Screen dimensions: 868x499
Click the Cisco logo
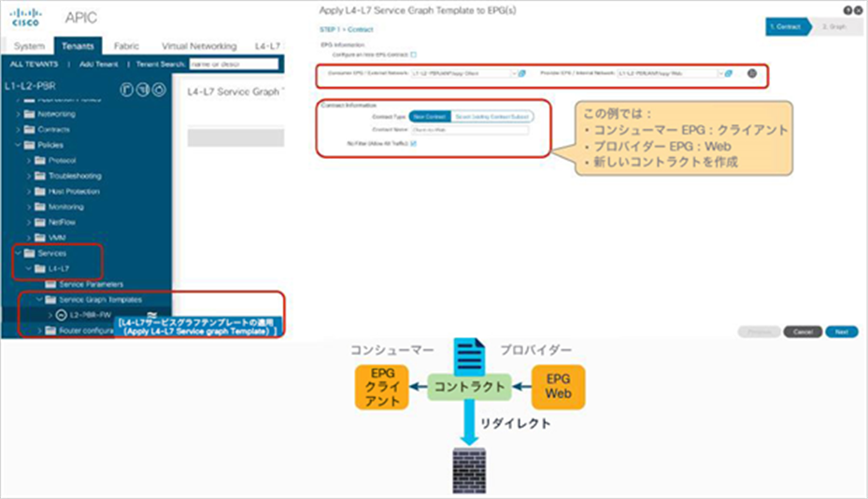coord(26,17)
